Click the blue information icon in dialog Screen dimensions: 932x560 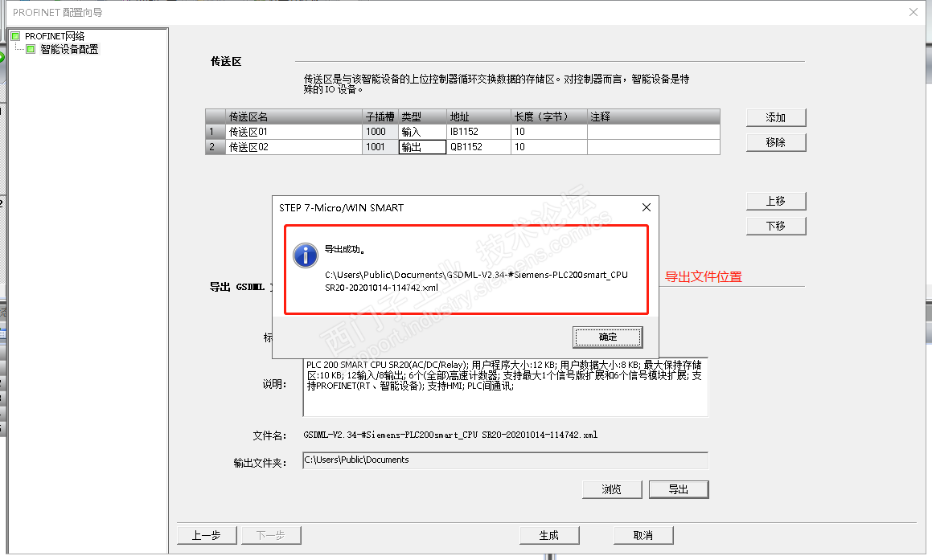click(x=306, y=255)
